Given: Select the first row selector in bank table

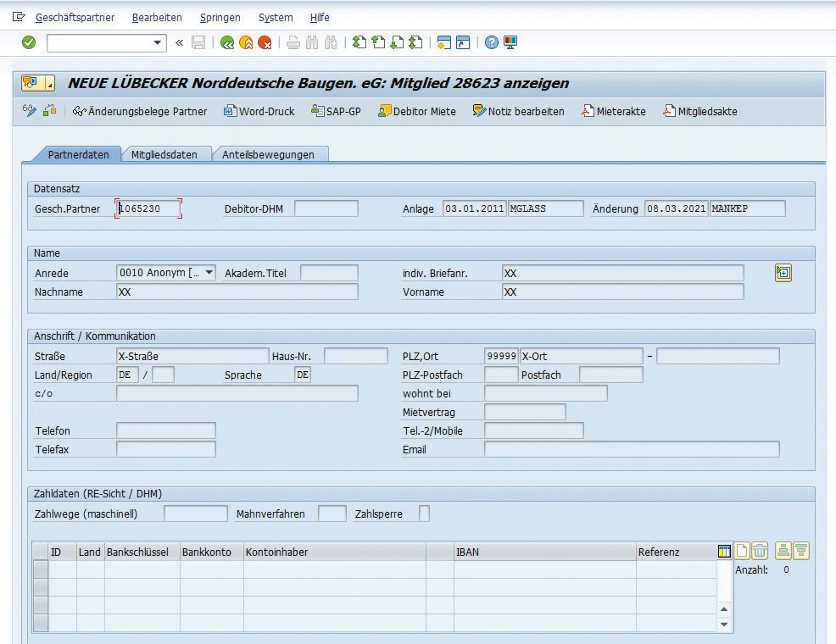Looking at the screenshot, I should (40, 569).
